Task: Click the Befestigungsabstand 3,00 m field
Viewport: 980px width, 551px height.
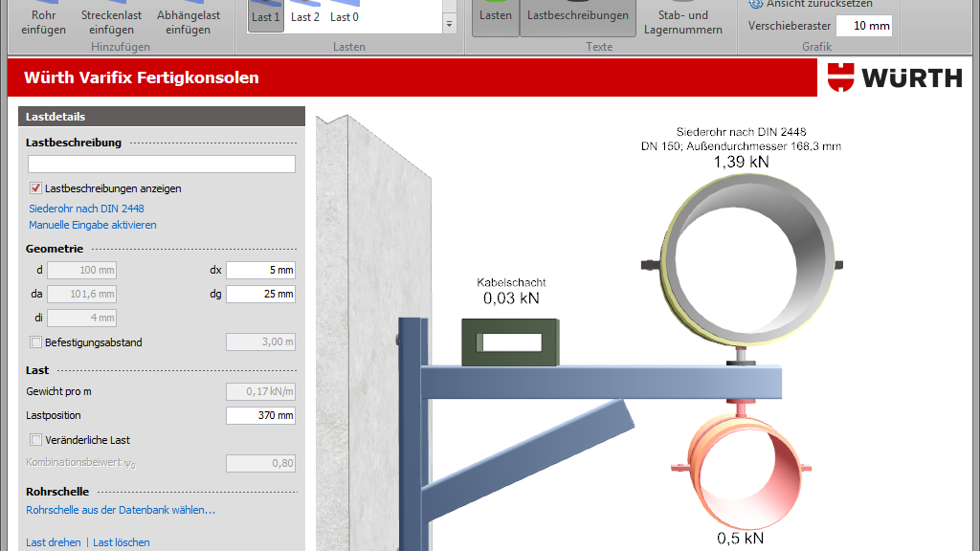Action: pyautogui.click(x=260, y=342)
